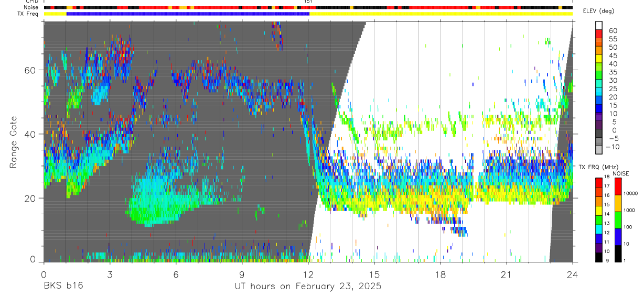Select the black bottom segment of TX FRQ colorbar
This screenshot has width=644, height=297.
tap(599, 257)
